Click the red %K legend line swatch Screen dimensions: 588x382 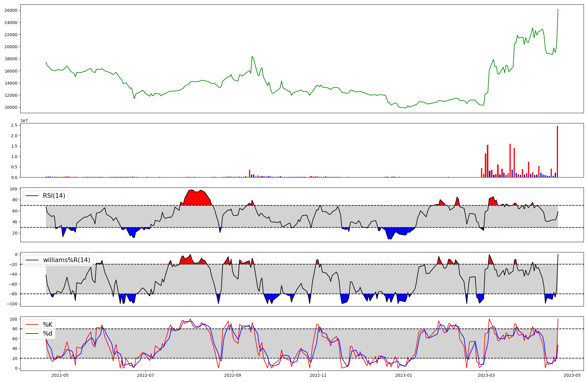32,325
